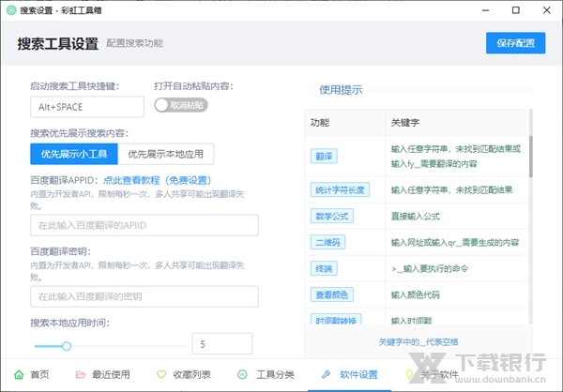Image resolution: width=563 pixels, height=392 pixels.
Task: Click the slider value box showing 5
Action: click(221, 344)
